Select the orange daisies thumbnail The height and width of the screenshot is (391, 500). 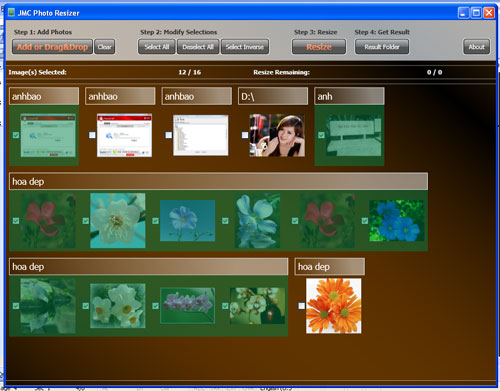click(334, 306)
